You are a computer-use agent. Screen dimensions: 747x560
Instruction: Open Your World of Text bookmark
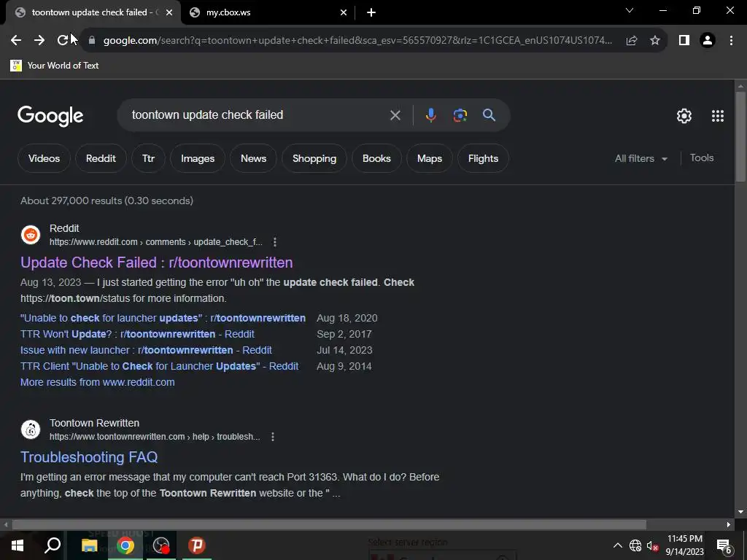[54, 66]
